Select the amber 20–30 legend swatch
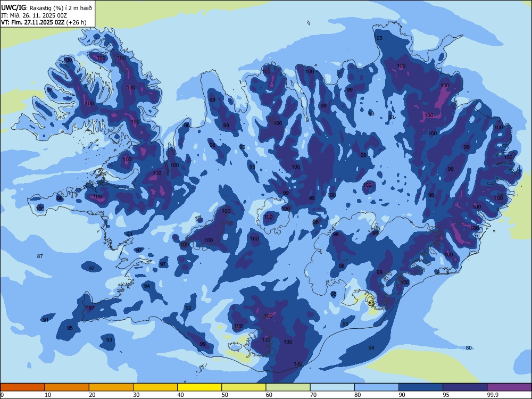Image resolution: width=532 pixels, height=399 pixels. tap(111, 387)
